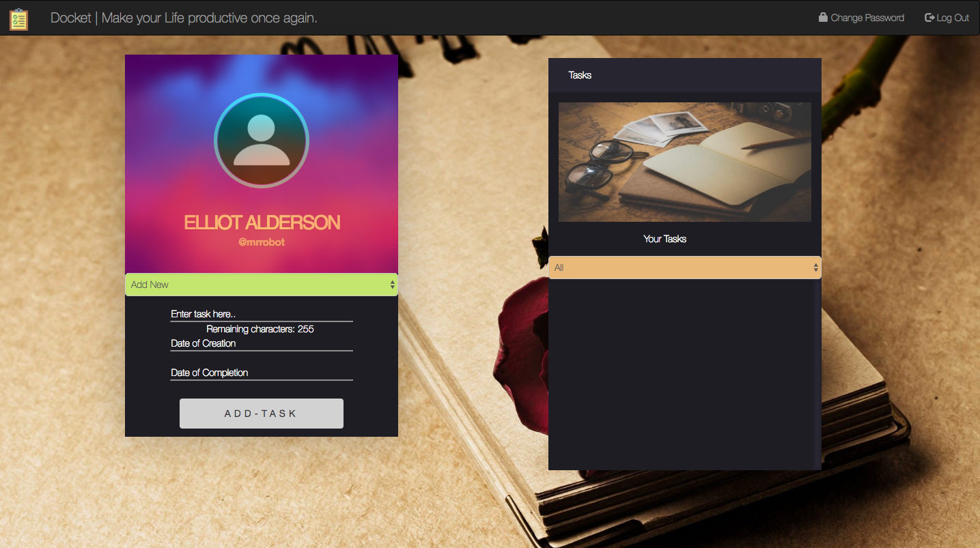Click the Log Out link
The width and height of the screenshot is (980, 548).
(947, 18)
